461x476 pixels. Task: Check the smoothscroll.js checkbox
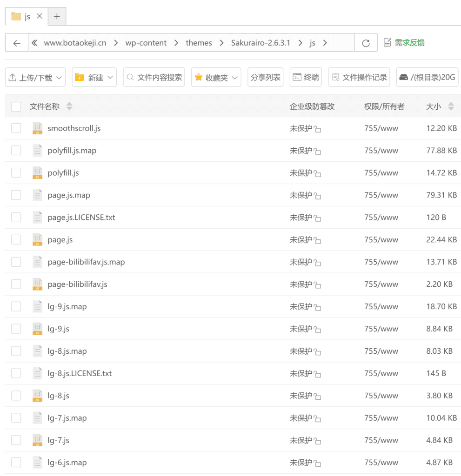pos(16,128)
